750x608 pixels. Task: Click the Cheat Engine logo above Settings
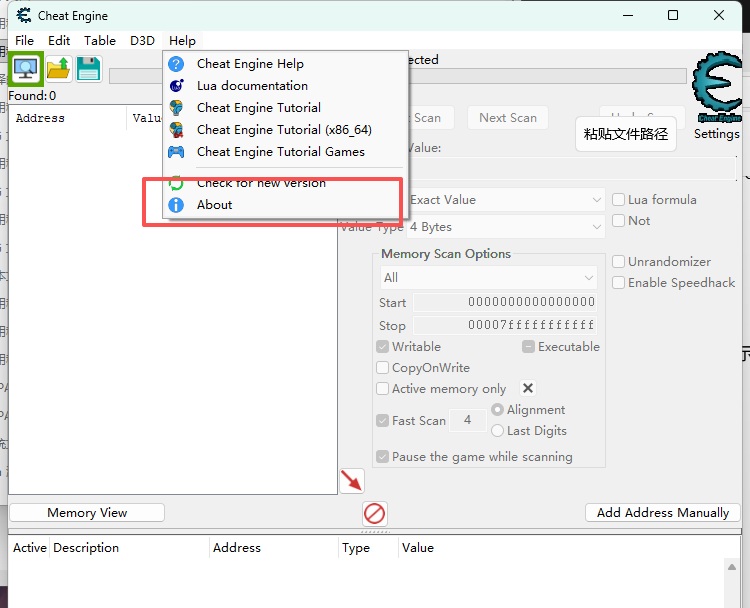click(717, 87)
